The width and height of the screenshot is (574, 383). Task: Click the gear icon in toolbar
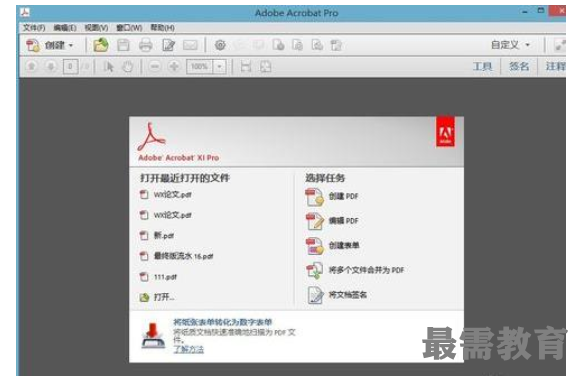coord(220,45)
